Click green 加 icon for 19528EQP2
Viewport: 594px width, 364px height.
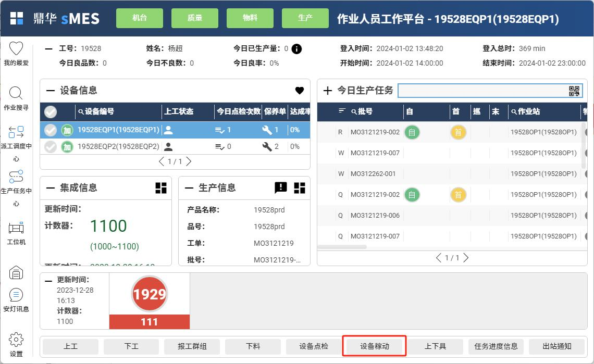click(x=67, y=146)
